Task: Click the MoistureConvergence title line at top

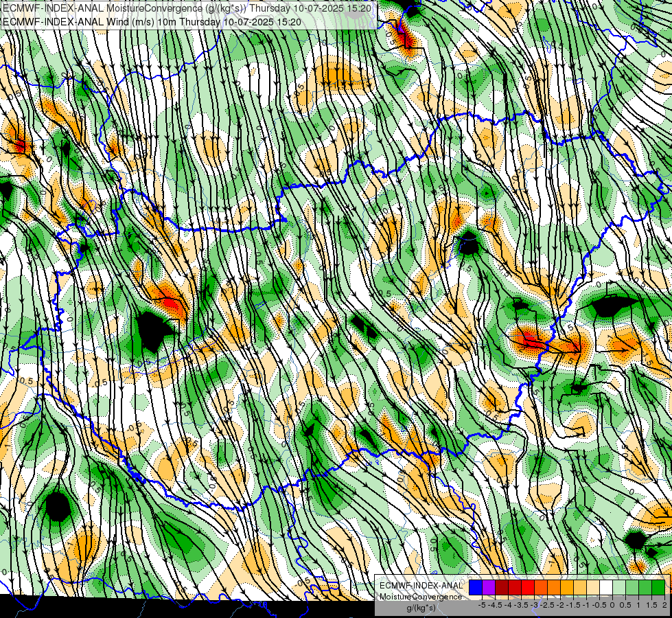Action: [x=187, y=8]
